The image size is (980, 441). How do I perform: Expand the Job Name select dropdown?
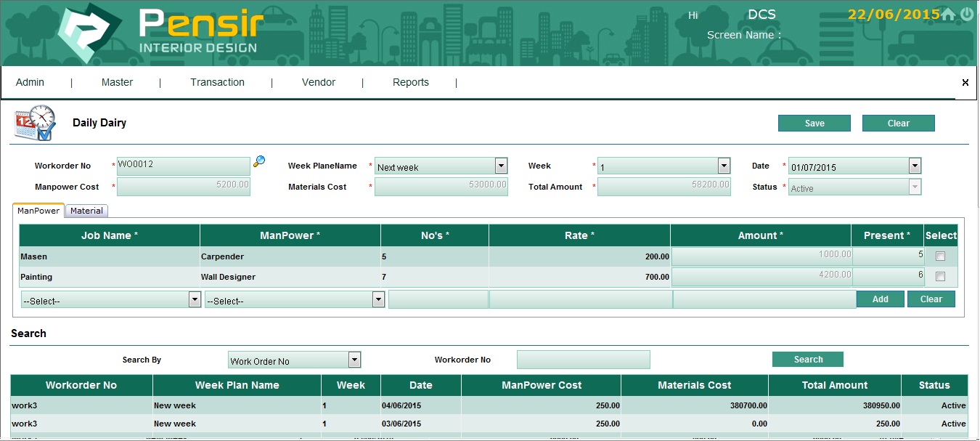point(195,299)
